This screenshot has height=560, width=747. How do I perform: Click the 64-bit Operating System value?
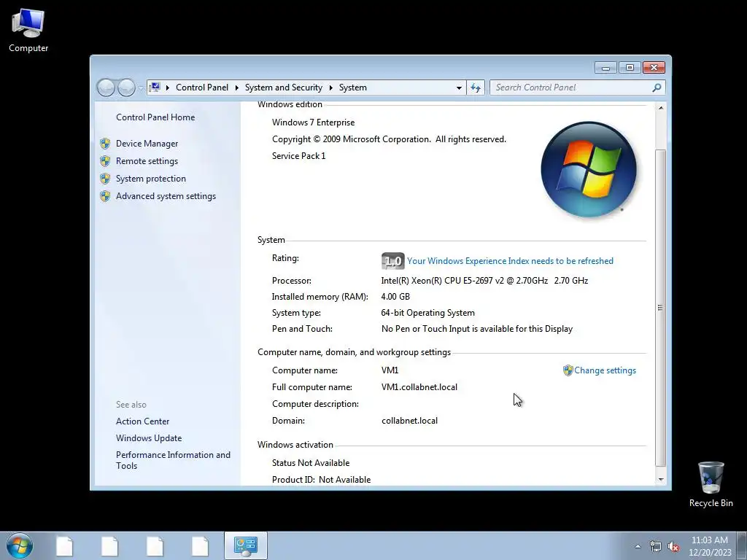(427, 313)
